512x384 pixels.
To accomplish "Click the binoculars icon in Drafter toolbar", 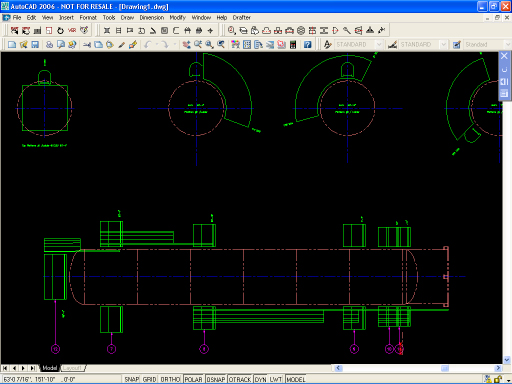I will [x=188, y=30].
